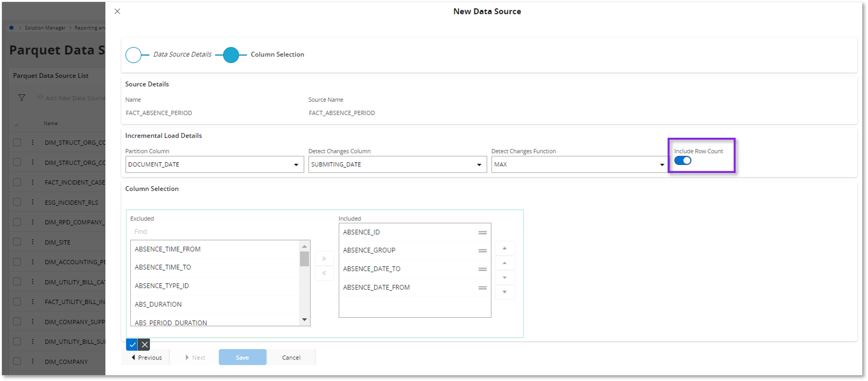Image resolution: width=868 pixels, height=381 pixels.
Task: Open Partition Column dropdown
Action: coord(215,164)
